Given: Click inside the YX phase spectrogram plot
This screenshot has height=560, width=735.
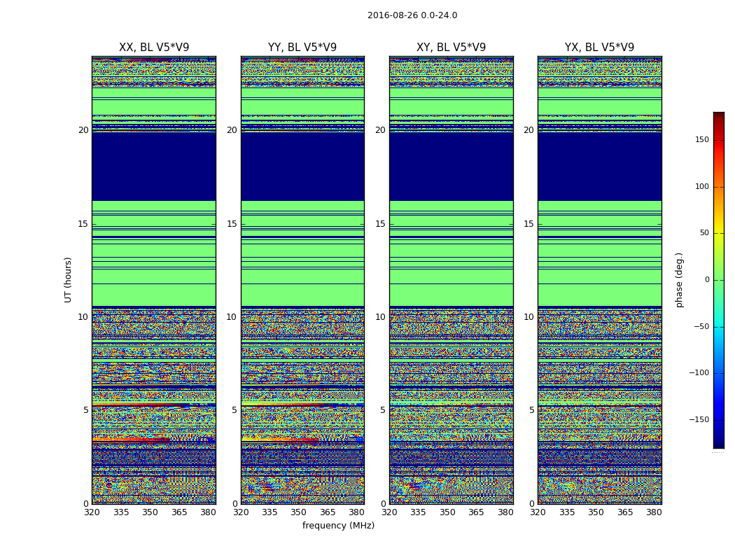Looking at the screenshot, I should click(599, 280).
